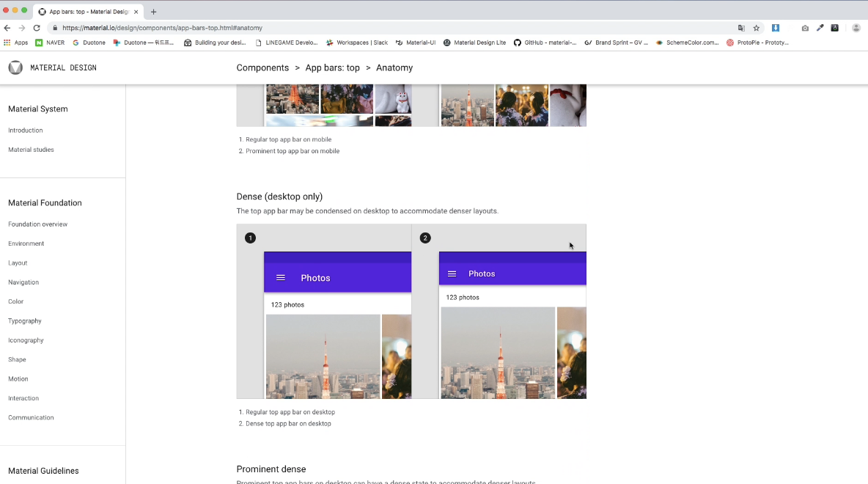
Task: Click caption 'Regular top app bar on desktop'
Action: click(290, 413)
